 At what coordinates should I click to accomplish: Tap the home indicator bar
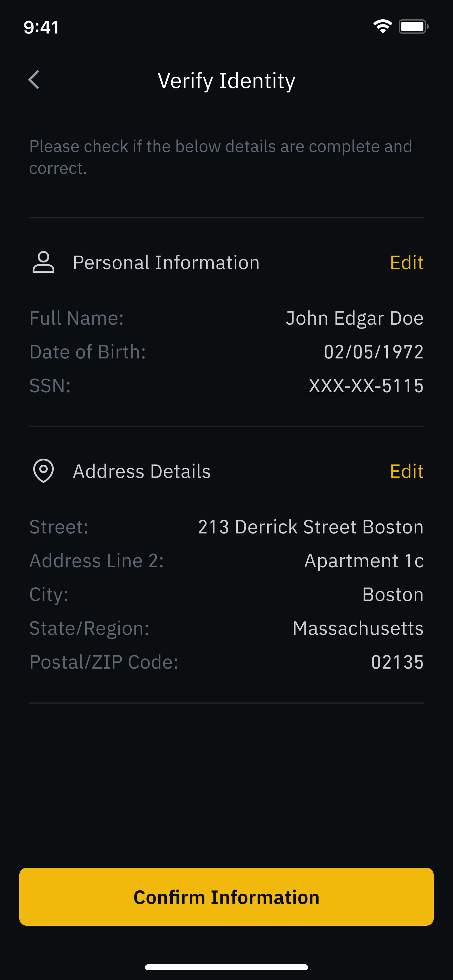pyautogui.click(x=226, y=967)
